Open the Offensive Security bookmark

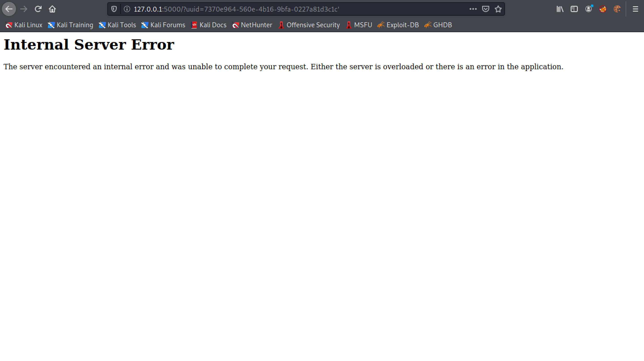click(x=309, y=25)
